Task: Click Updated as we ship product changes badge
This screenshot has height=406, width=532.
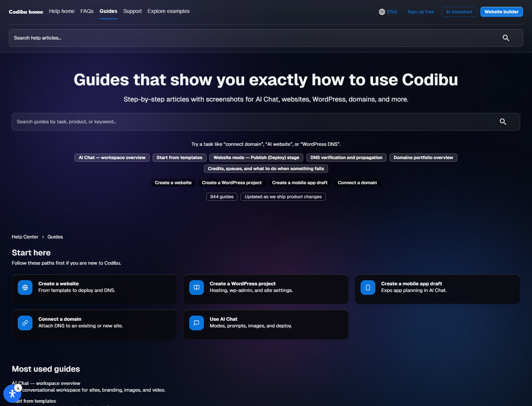Action: 283,197
